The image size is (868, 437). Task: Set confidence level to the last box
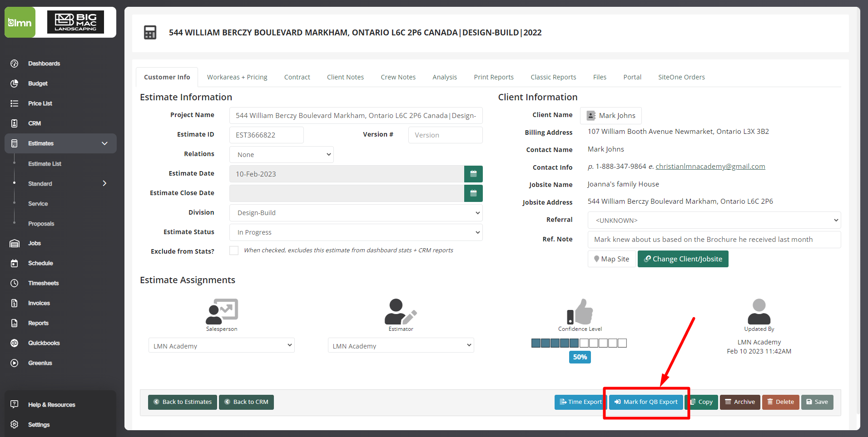pos(622,343)
